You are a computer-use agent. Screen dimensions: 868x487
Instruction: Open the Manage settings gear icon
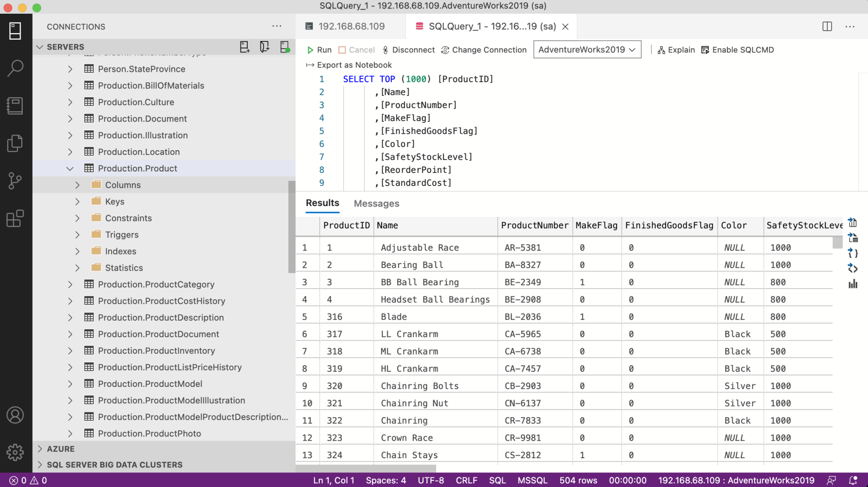pyautogui.click(x=15, y=452)
